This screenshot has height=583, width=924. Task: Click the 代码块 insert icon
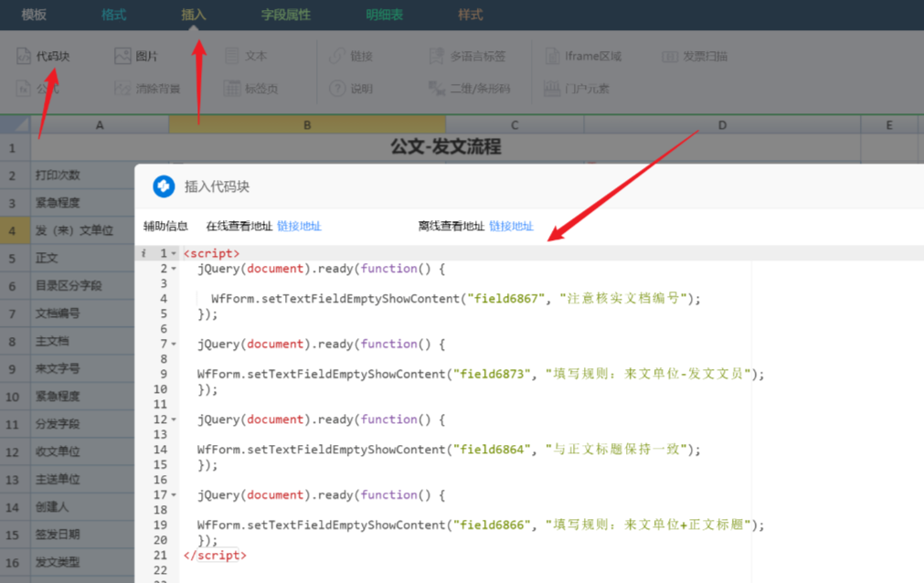pos(23,56)
